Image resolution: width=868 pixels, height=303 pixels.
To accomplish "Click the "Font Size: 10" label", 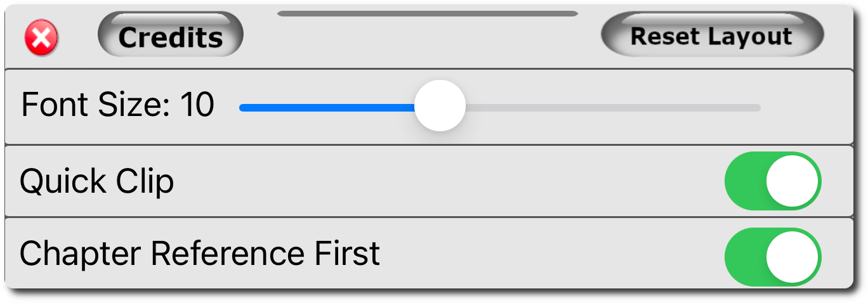I will (117, 105).
